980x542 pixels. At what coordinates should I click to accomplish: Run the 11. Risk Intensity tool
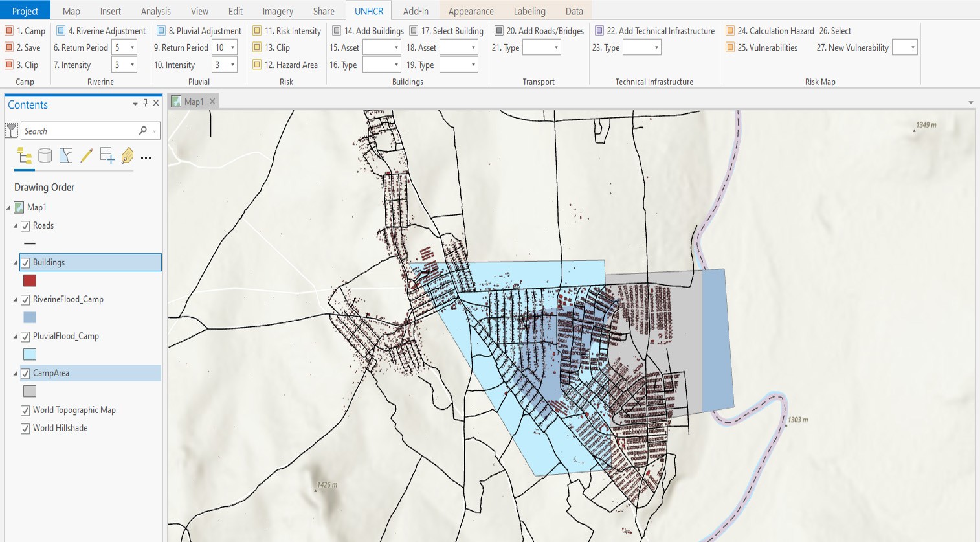coord(290,30)
